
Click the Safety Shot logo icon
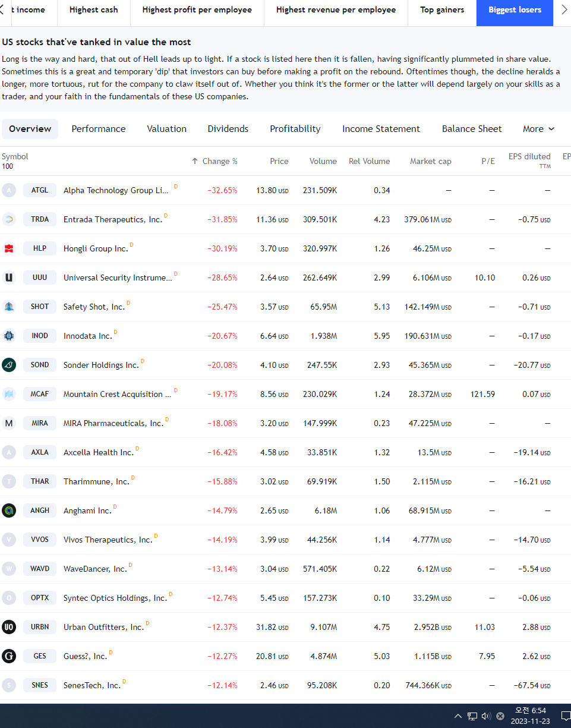click(x=8, y=307)
